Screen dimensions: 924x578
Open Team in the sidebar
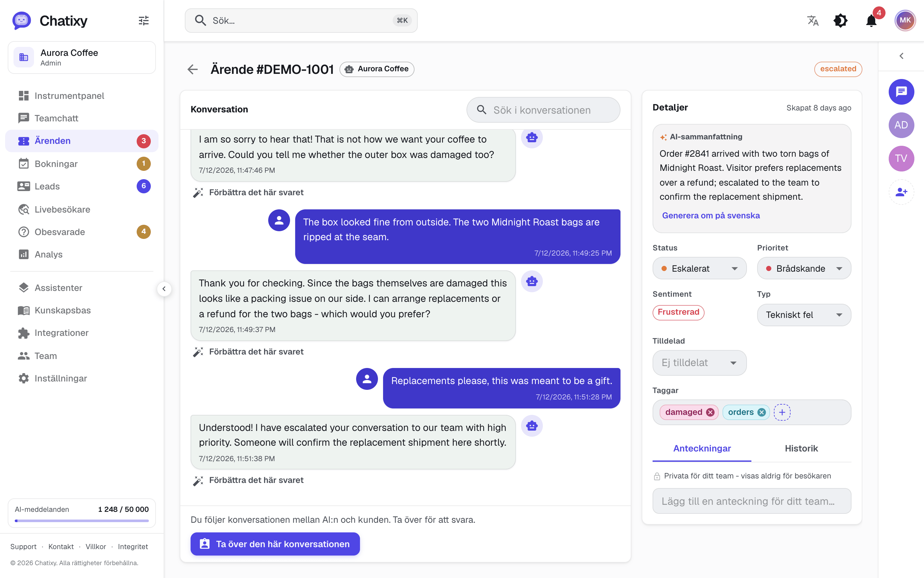pyautogui.click(x=82, y=355)
